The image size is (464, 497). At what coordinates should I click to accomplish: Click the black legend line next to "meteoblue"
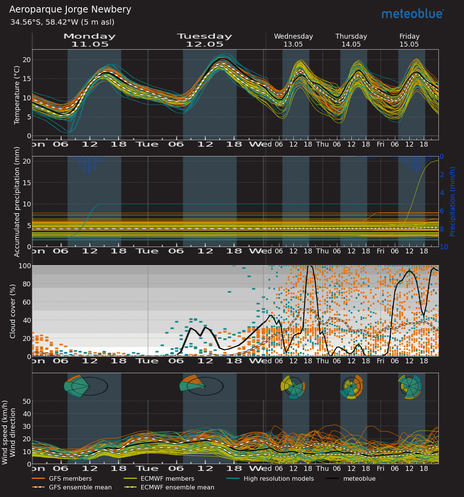(332, 479)
